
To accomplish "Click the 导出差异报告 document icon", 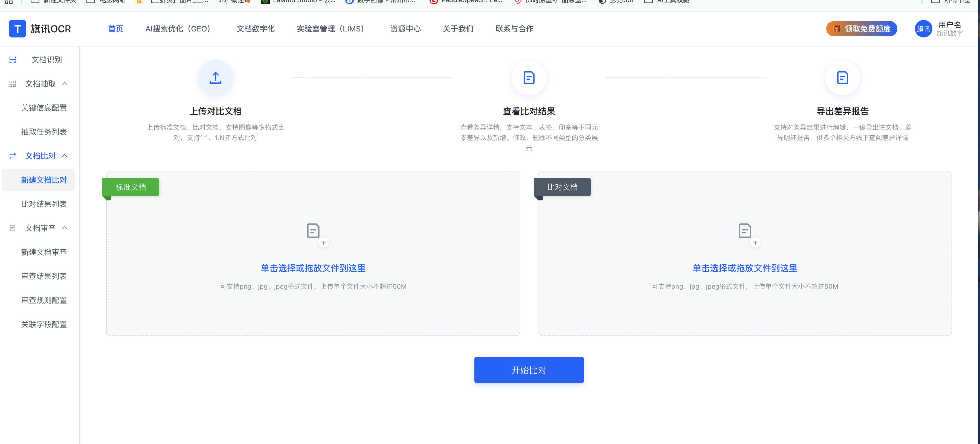I will (x=842, y=78).
